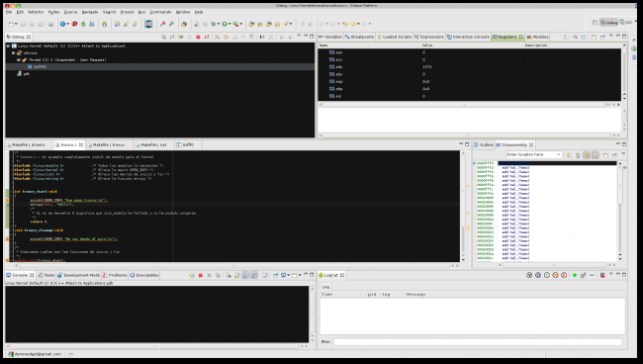Image resolution: width=643 pixels, height=364 pixels.
Task: Click the red Terminate icon in Console toolbar
Action: click(x=201, y=275)
